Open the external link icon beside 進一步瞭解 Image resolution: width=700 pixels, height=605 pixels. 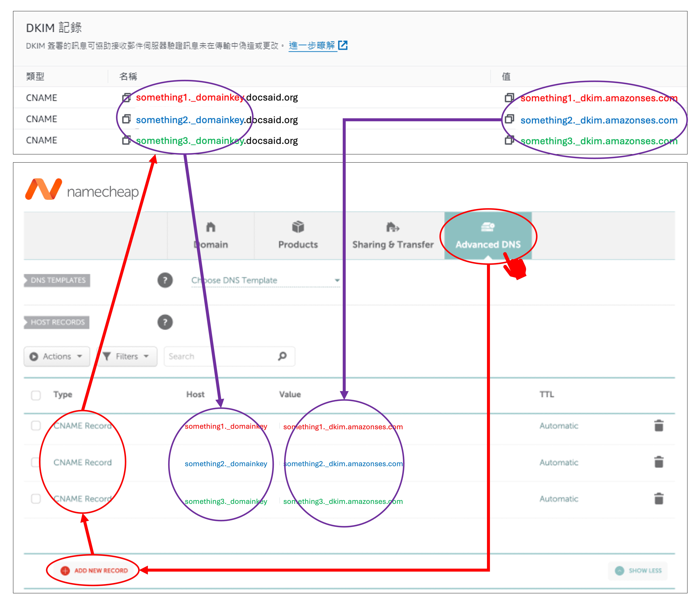tap(343, 45)
